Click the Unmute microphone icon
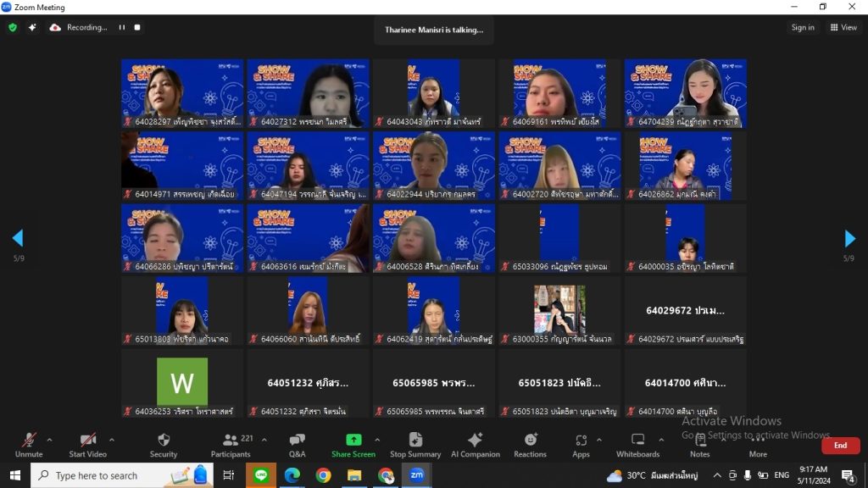Screen dimensions: 868x488 (x=29, y=440)
